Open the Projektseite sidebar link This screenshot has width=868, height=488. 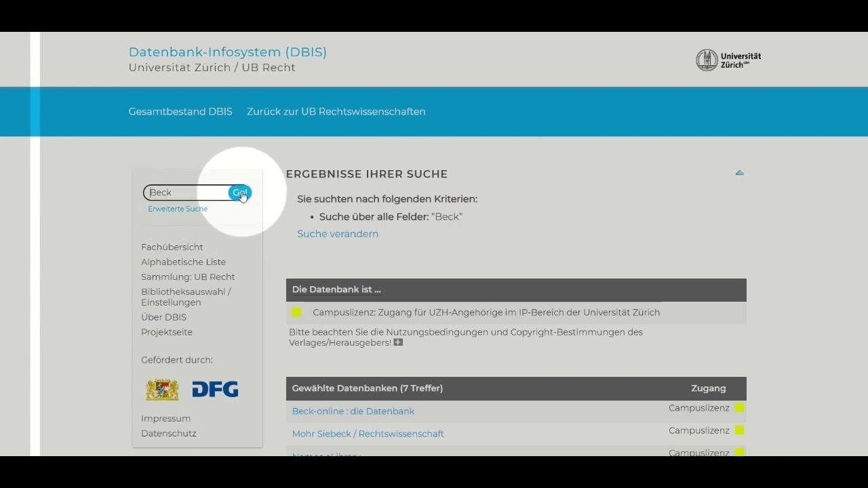[x=167, y=332]
